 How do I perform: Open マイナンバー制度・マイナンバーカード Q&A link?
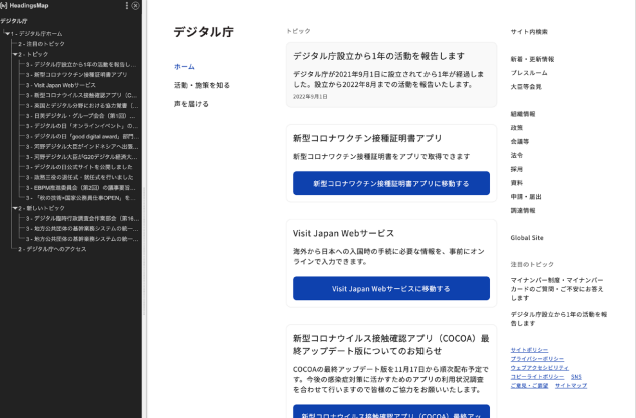557,289
